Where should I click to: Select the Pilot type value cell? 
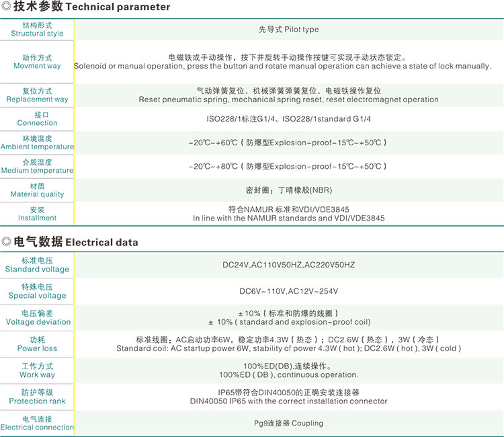click(288, 30)
